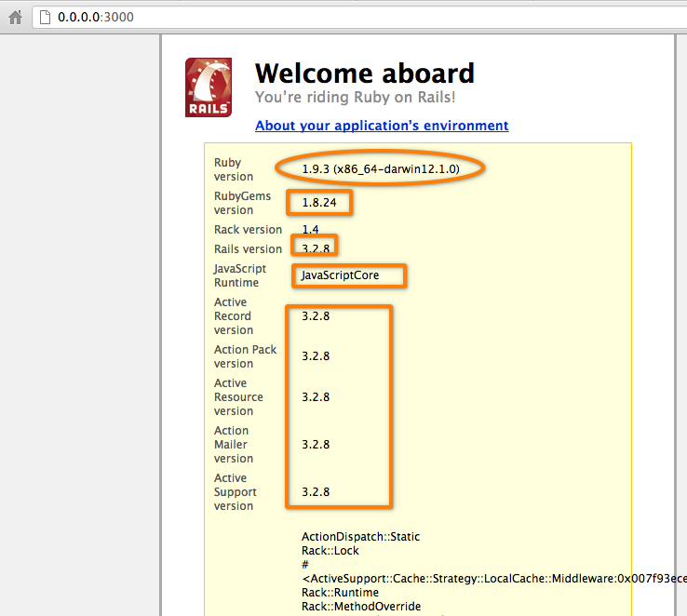Click the Rails version label
This screenshot has height=616, width=687.
[x=248, y=249]
